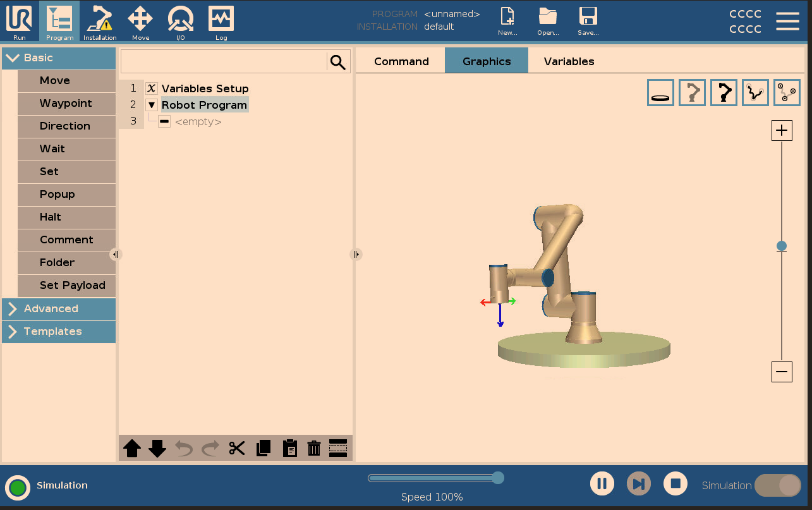The height and width of the screenshot is (510, 812).
Task: Stop the program
Action: click(x=676, y=483)
